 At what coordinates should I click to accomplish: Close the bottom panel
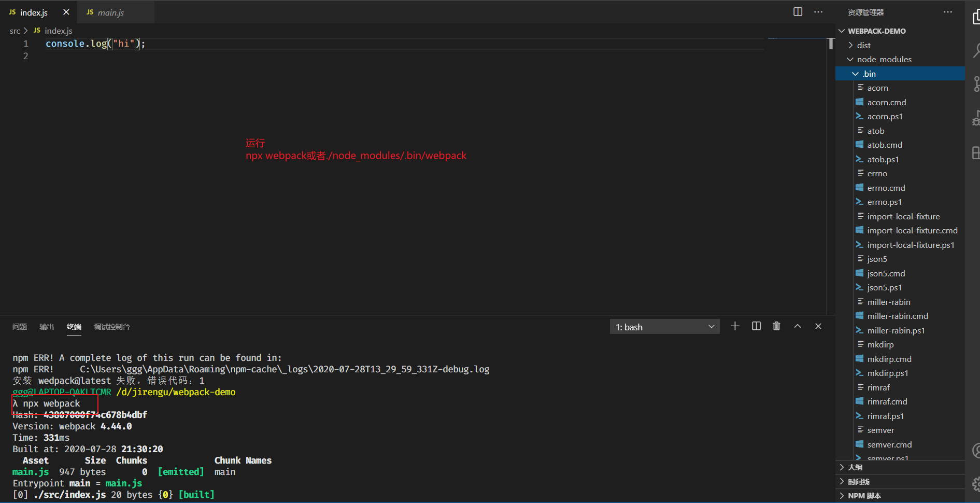tap(818, 326)
